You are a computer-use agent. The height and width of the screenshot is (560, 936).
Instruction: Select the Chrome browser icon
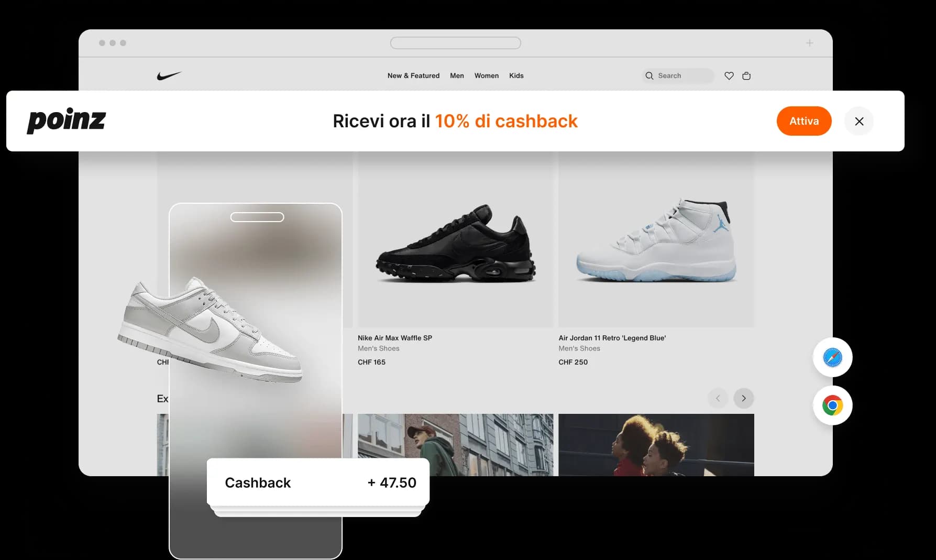pos(832,405)
